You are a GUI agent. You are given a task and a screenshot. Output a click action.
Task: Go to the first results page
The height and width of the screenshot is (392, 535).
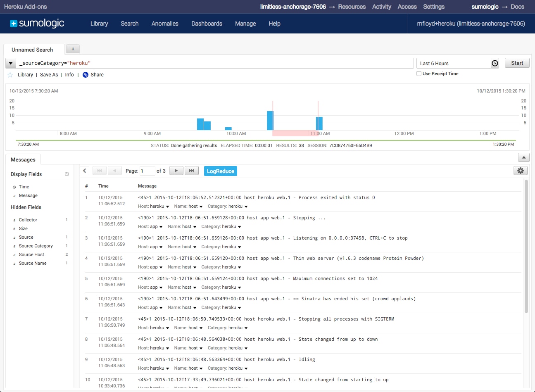tap(99, 170)
